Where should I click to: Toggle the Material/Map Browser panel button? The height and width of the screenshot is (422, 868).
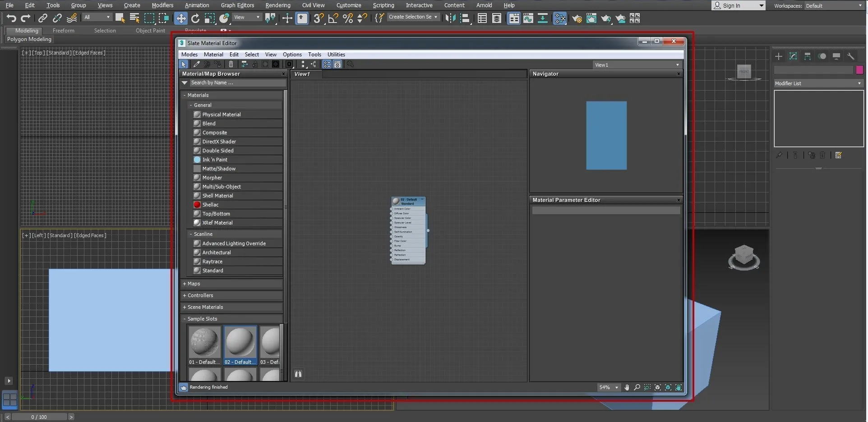coord(327,64)
